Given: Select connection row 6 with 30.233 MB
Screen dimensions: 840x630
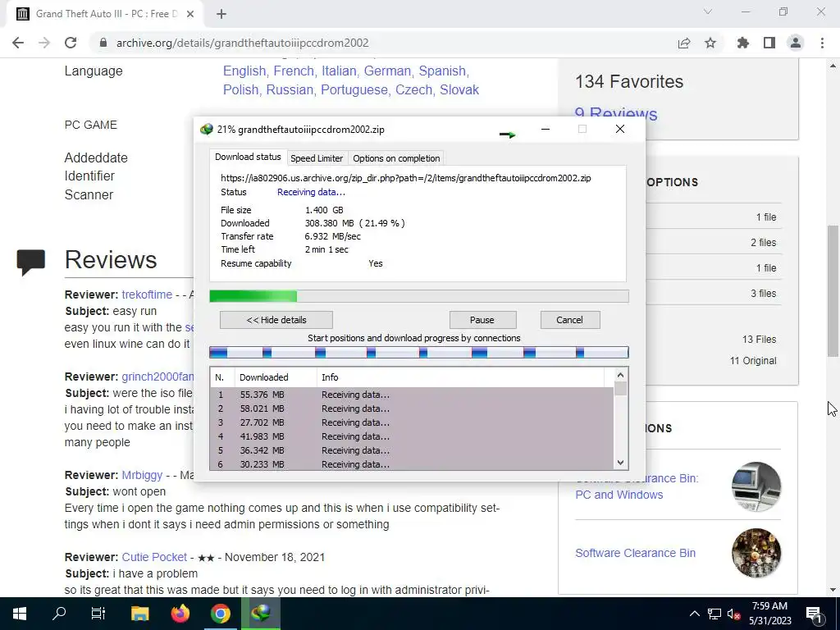Looking at the screenshot, I should click(x=412, y=464).
